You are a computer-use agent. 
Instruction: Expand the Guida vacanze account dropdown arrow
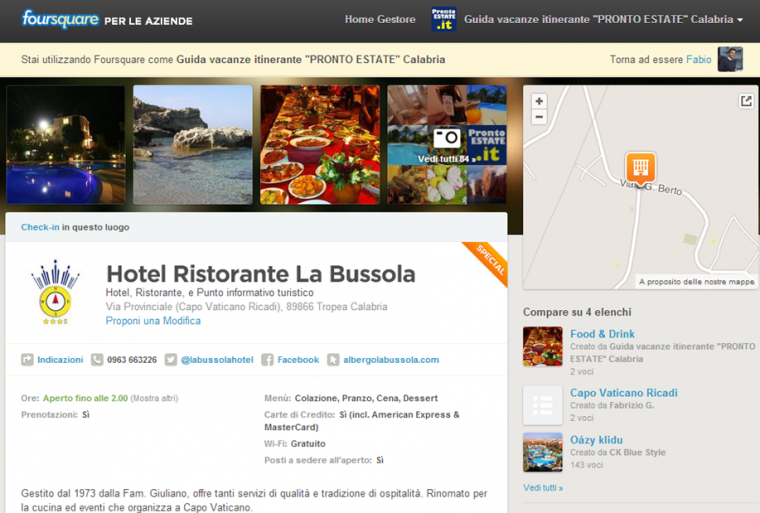point(740,20)
